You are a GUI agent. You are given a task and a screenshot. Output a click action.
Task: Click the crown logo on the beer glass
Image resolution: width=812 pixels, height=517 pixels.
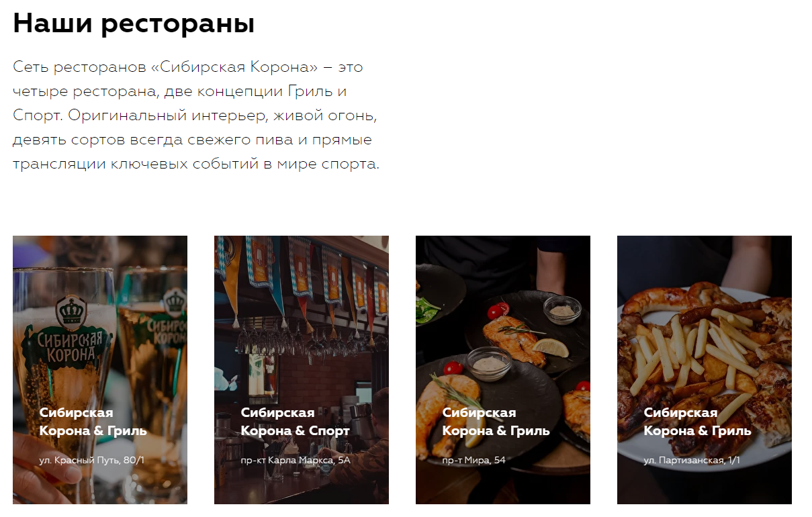(71, 311)
